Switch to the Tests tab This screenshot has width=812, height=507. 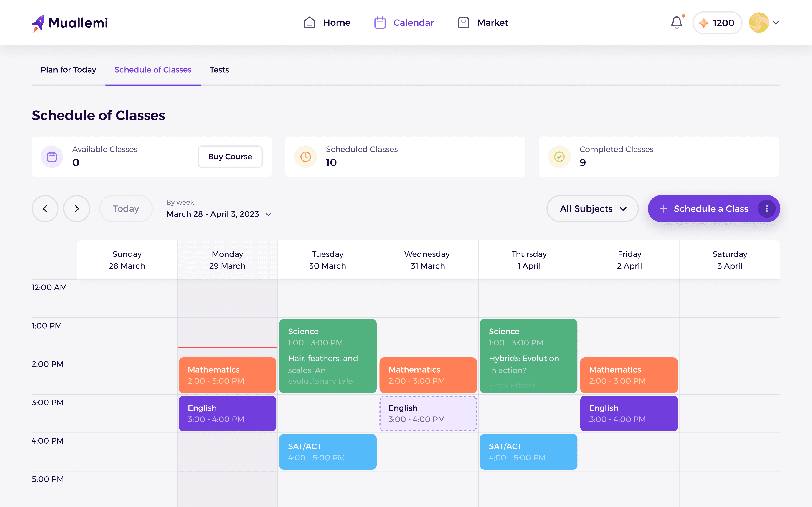tap(219, 70)
